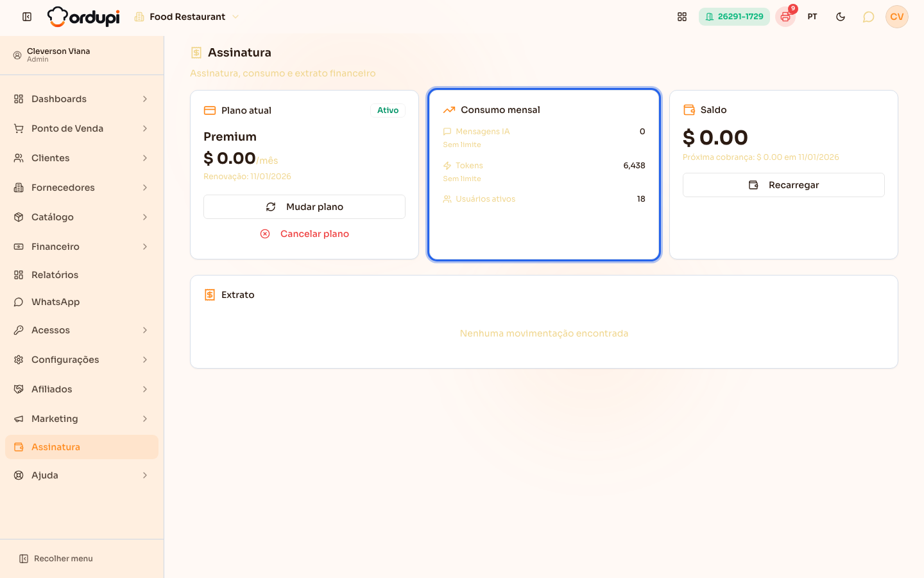The image size is (924, 578).
Task: Open the Food Restaurant selector dropdown
Action: pyautogui.click(x=187, y=17)
